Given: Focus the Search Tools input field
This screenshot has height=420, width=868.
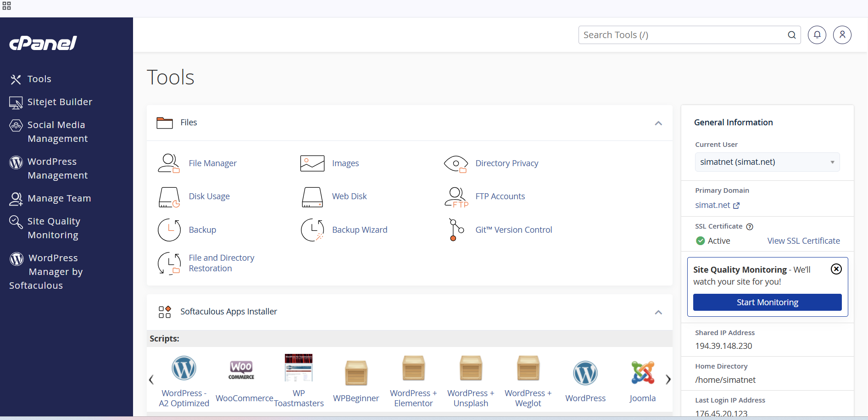Looking at the screenshot, I should click(x=683, y=35).
